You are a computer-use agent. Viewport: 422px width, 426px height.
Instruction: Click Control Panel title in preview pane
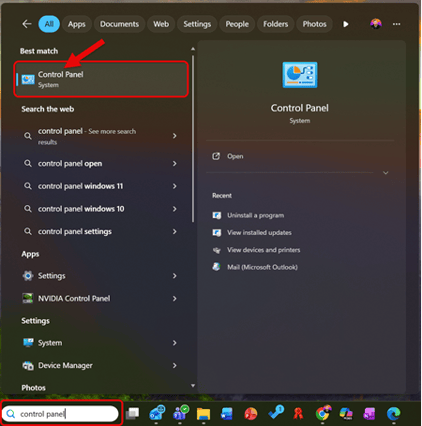[x=300, y=108]
